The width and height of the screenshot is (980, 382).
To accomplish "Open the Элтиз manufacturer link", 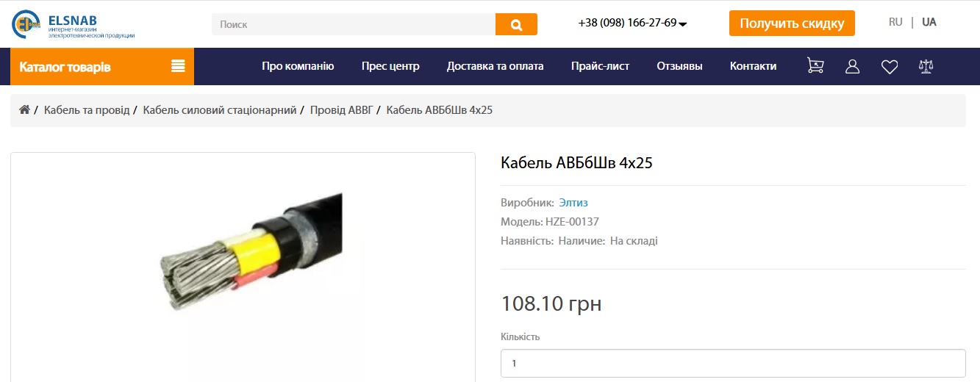I will (573, 203).
